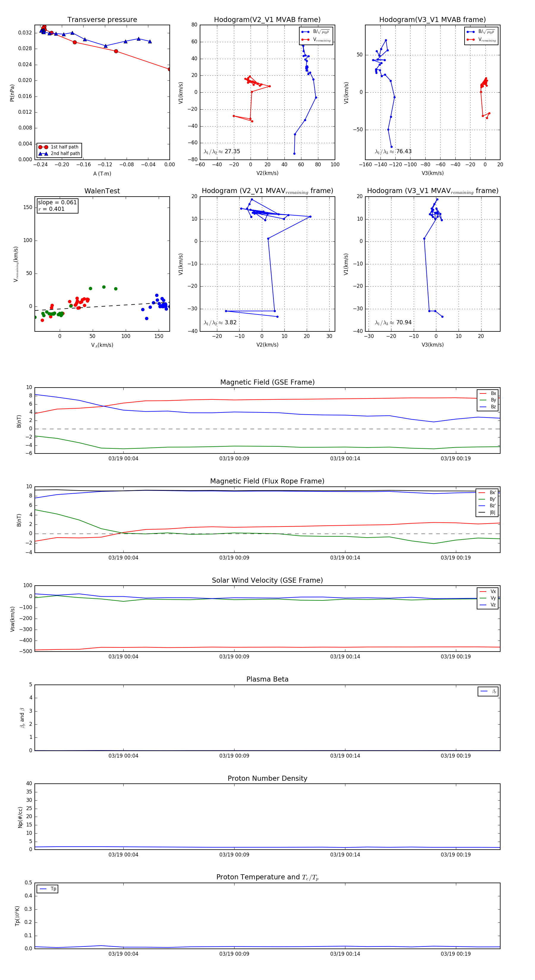The height and width of the screenshot is (980, 535).
Task: Select the "Bz'" legend entry
Action: tap(487, 506)
